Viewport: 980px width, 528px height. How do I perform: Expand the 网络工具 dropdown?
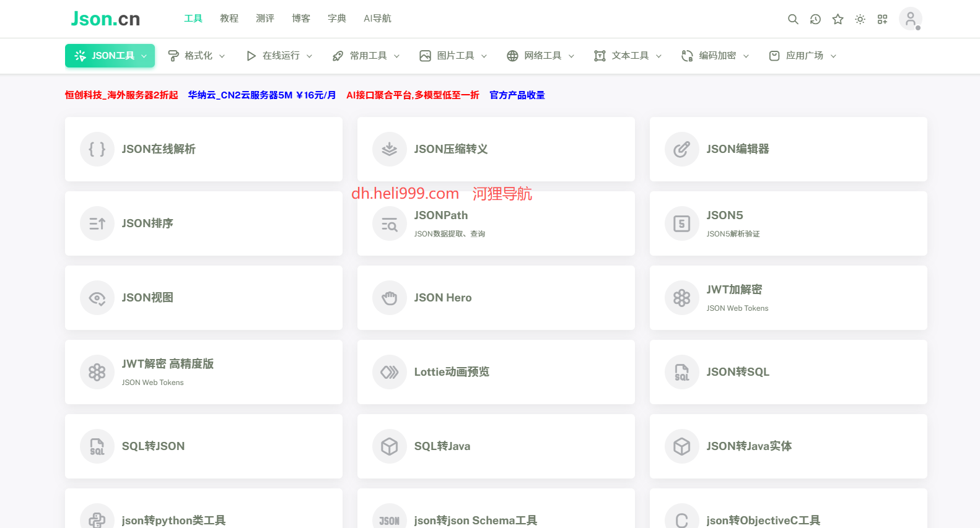541,56
